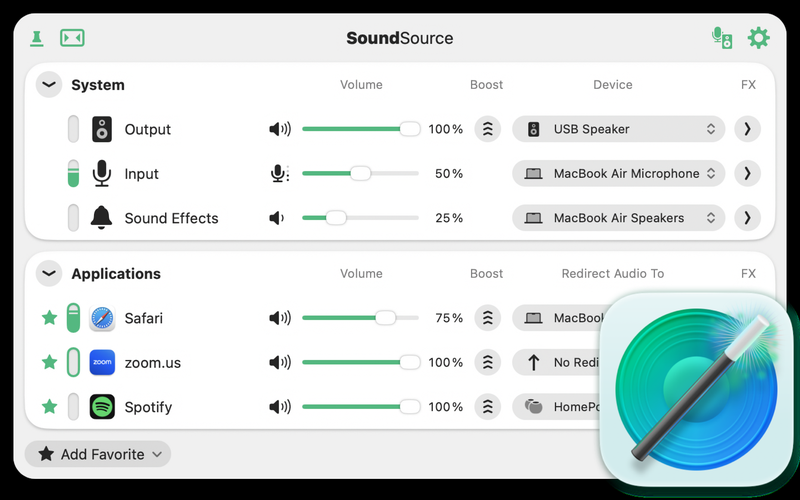
Task: Click the Sound Effects row label
Action: [171, 218]
